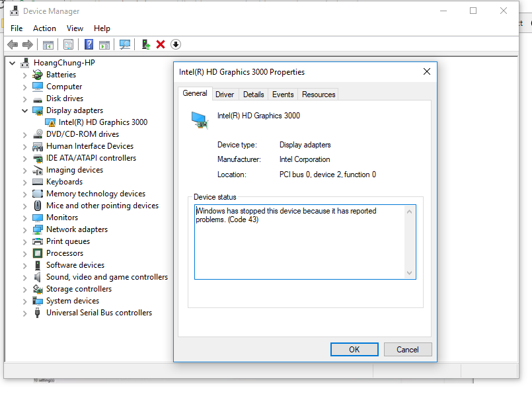Click the Print queues printer icon
The image size is (532, 398).
38,241
